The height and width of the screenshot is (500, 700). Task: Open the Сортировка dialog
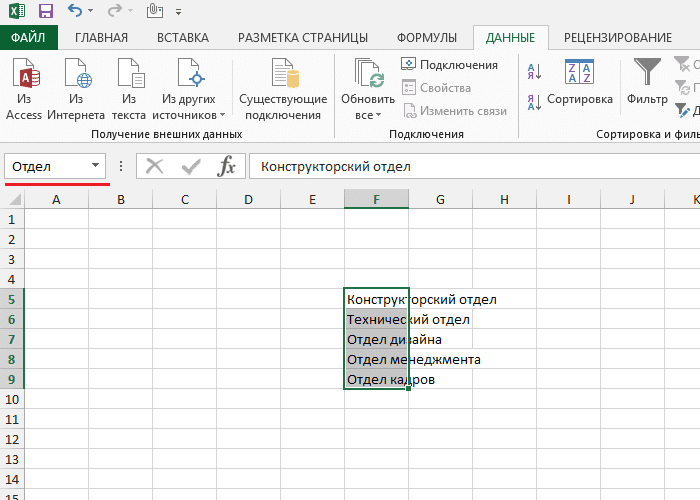coord(579,83)
